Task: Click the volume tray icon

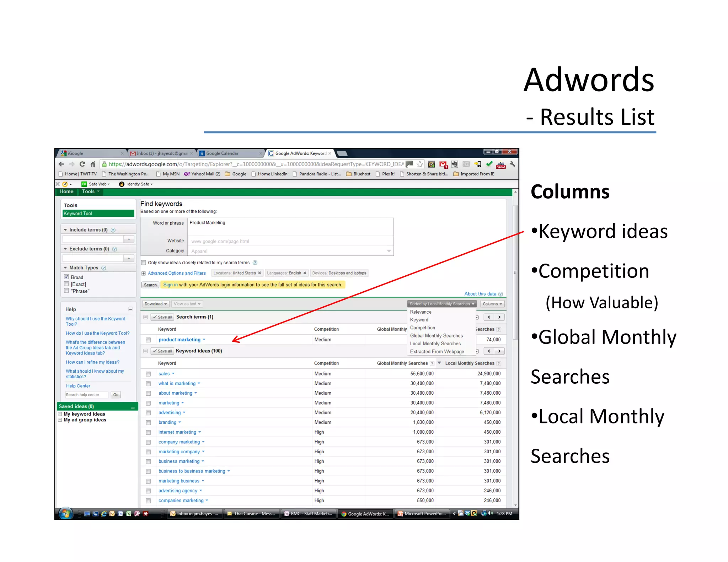Action: tap(491, 513)
